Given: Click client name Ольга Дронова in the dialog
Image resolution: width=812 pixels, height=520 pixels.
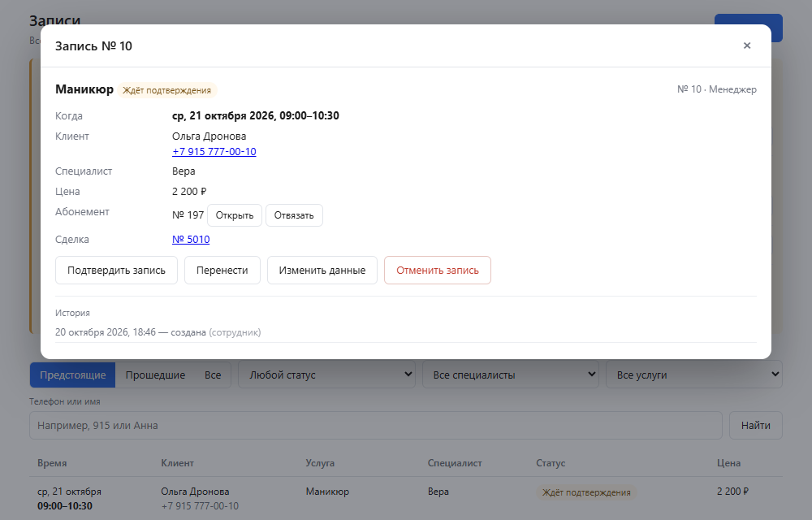Looking at the screenshot, I should pos(209,136).
